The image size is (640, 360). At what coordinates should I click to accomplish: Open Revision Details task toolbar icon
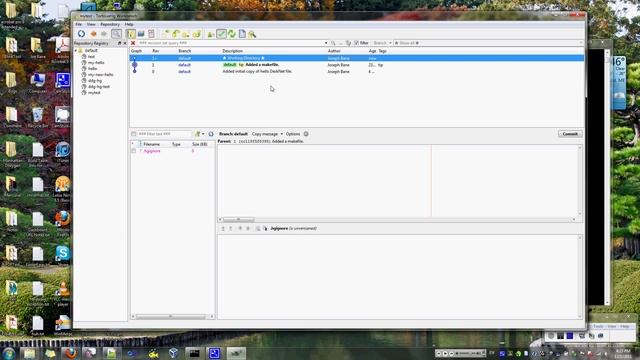click(211, 34)
